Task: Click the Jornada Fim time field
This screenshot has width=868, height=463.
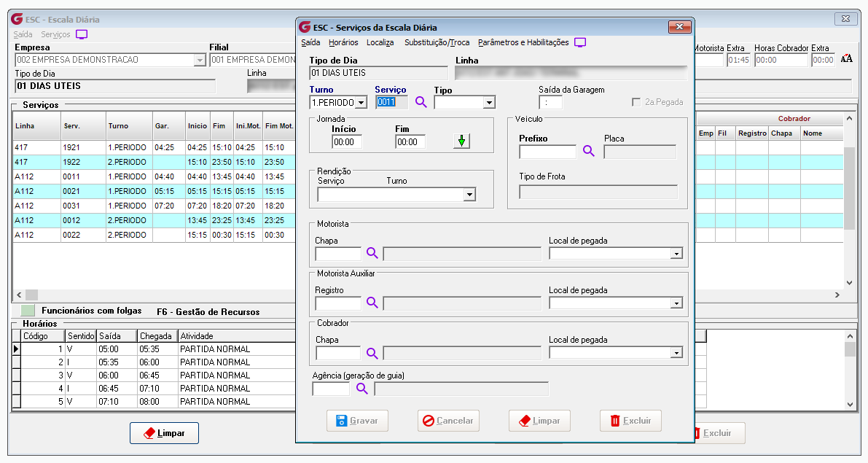Action: (x=411, y=142)
